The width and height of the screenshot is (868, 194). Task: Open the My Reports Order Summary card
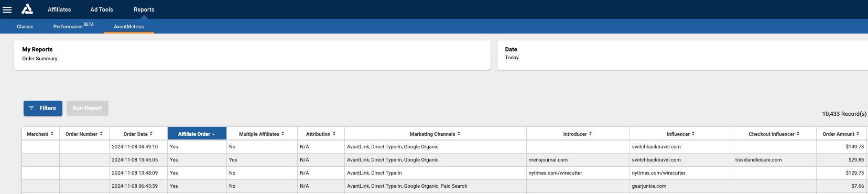[252, 55]
